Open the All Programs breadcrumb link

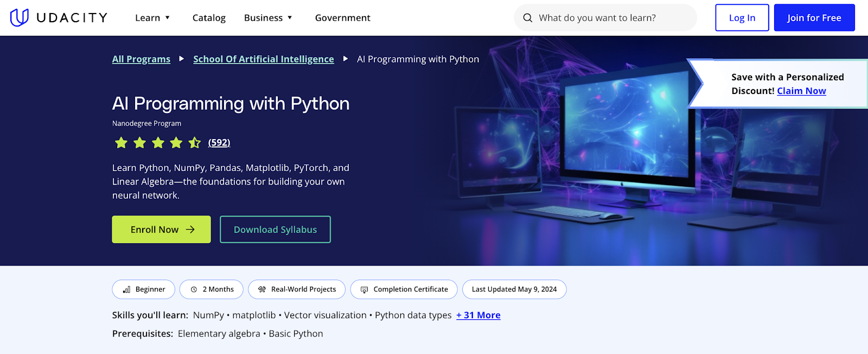click(x=141, y=59)
